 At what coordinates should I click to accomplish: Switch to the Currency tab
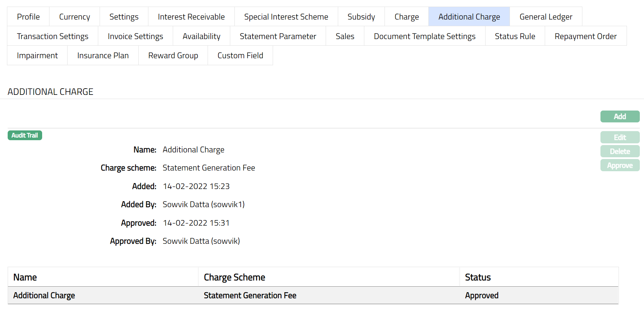pos(75,17)
